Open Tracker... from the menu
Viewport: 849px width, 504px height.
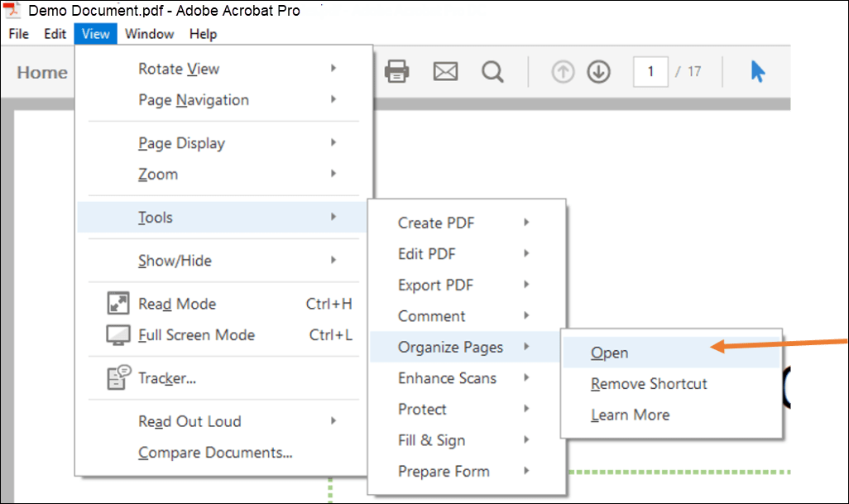pyautogui.click(x=223, y=378)
